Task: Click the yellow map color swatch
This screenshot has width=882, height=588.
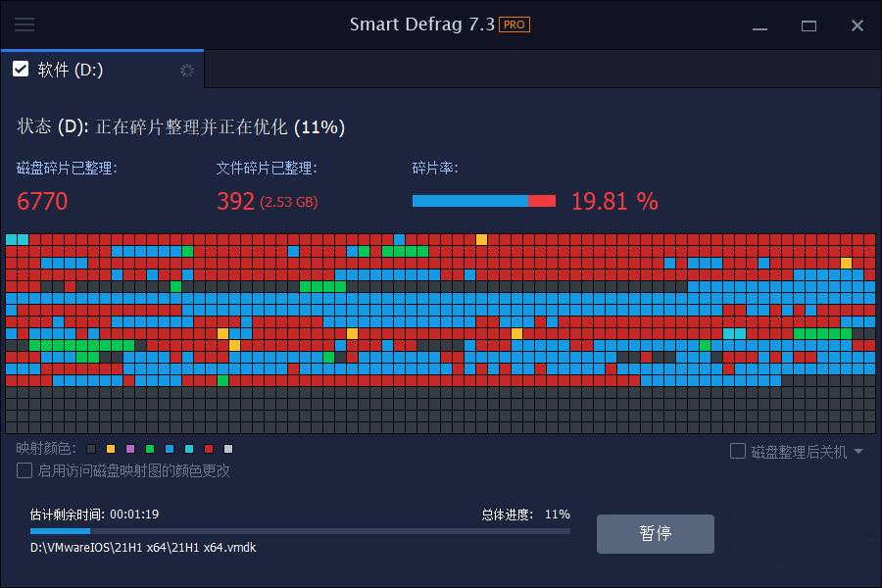Action: pyautogui.click(x=111, y=449)
